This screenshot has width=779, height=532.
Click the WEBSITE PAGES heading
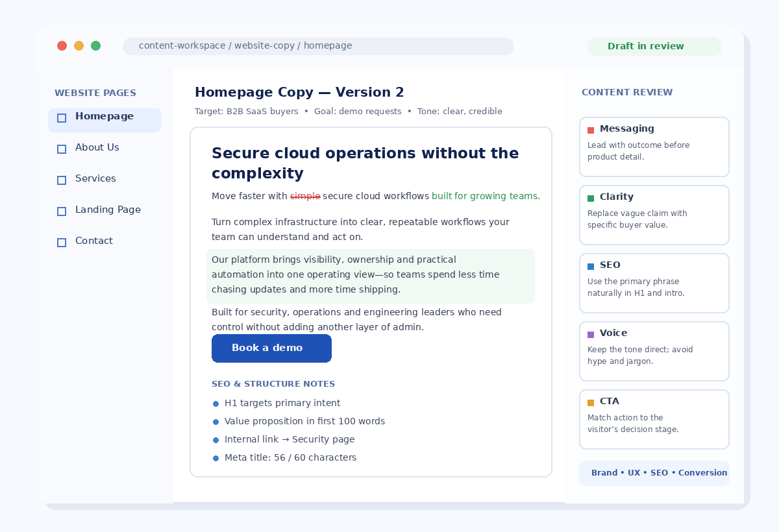(x=95, y=93)
